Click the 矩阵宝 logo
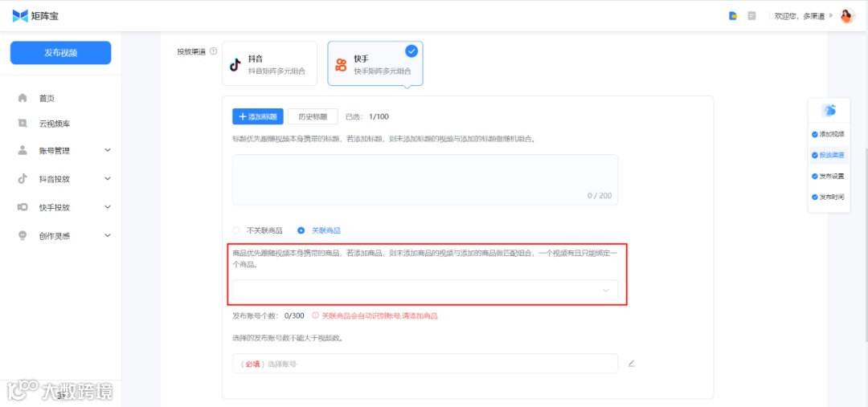Screen dimensions: 868x407 [35, 16]
